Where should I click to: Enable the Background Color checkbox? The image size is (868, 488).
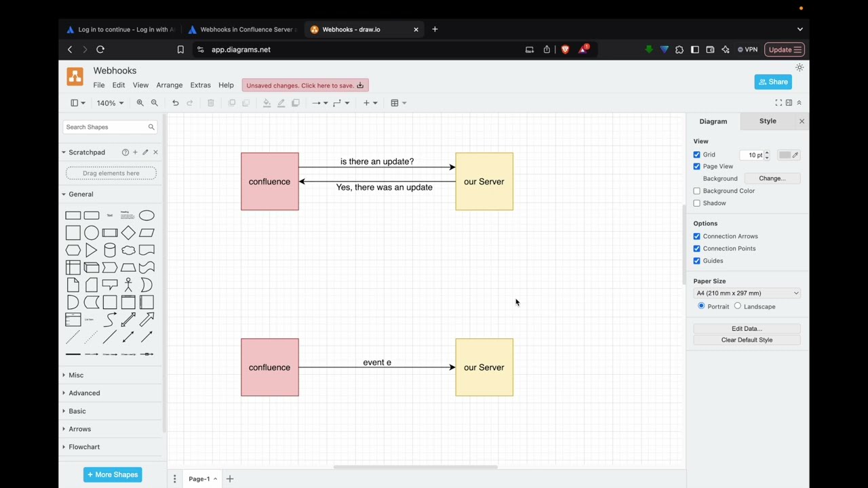click(696, 191)
